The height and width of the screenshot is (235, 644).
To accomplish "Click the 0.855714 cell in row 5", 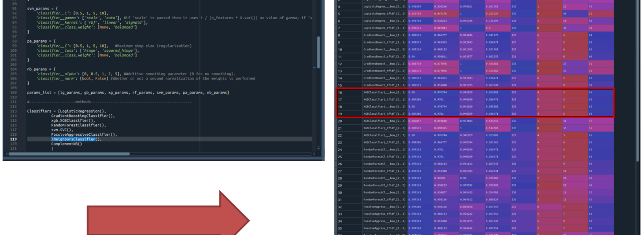I will pos(420,14).
